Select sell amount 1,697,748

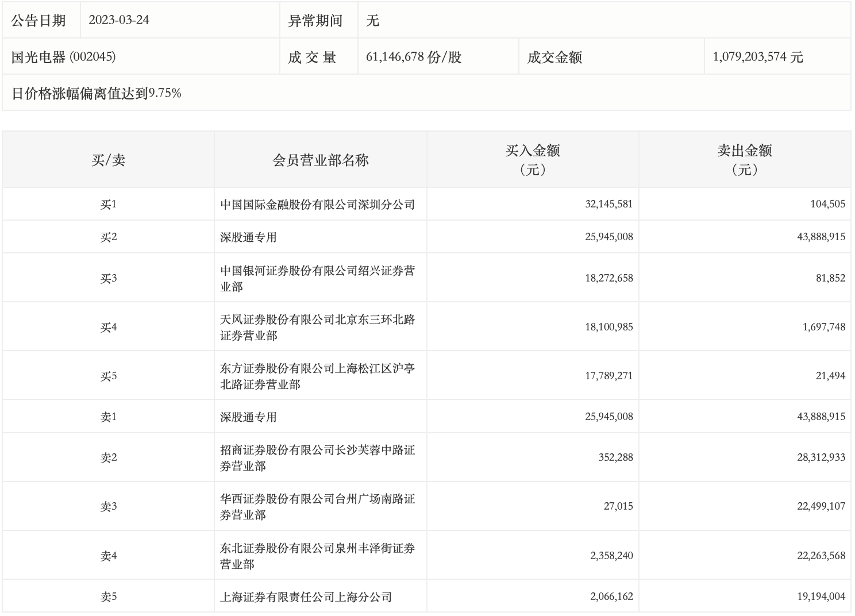click(824, 327)
